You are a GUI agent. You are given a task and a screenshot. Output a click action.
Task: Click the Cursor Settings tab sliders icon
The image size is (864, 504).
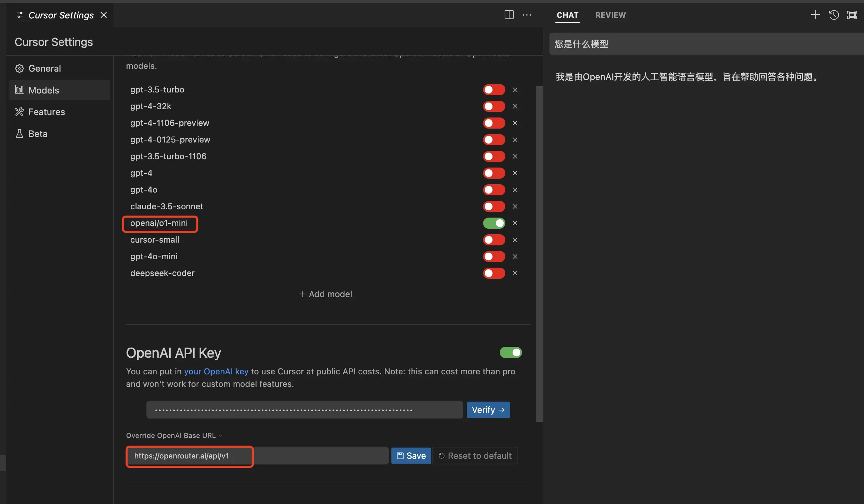(20, 15)
